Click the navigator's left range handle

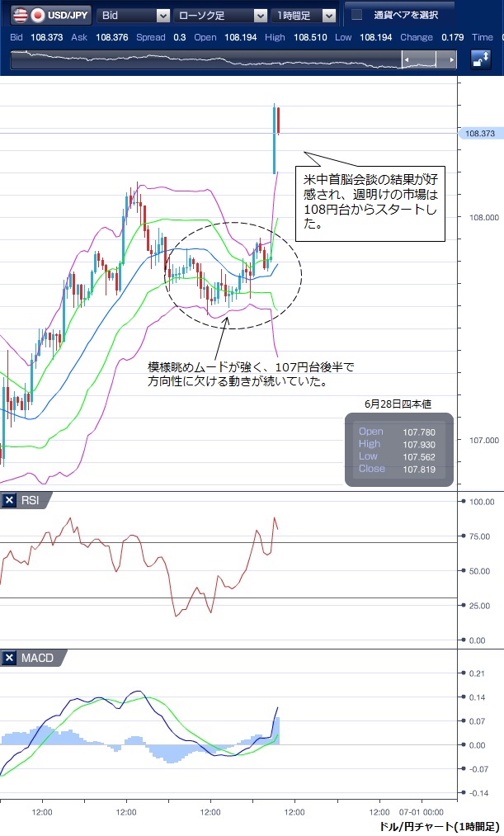coord(405,59)
